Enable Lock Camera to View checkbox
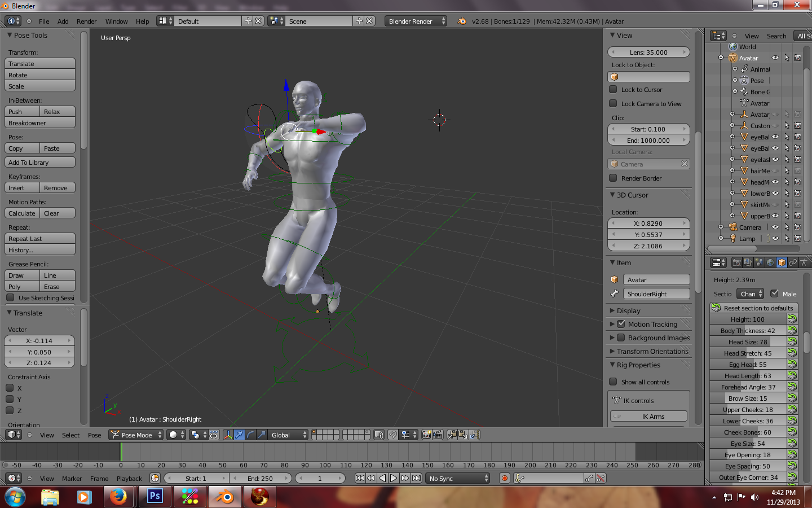This screenshot has height=508, width=812. [x=613, y=103]
